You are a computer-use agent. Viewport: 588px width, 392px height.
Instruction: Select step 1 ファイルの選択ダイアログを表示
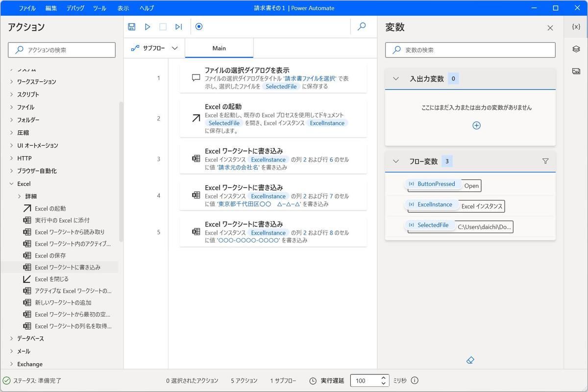(x=273, y=78)
